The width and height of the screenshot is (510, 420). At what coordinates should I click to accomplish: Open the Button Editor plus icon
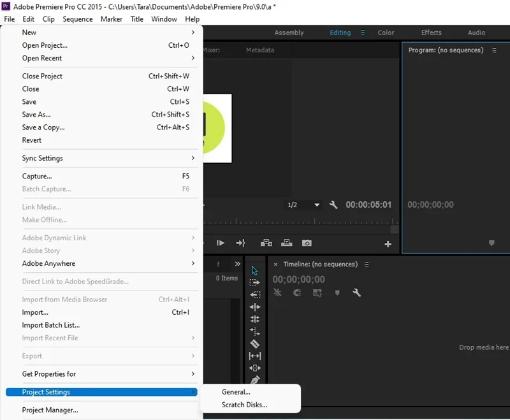(x=388, y=244)
